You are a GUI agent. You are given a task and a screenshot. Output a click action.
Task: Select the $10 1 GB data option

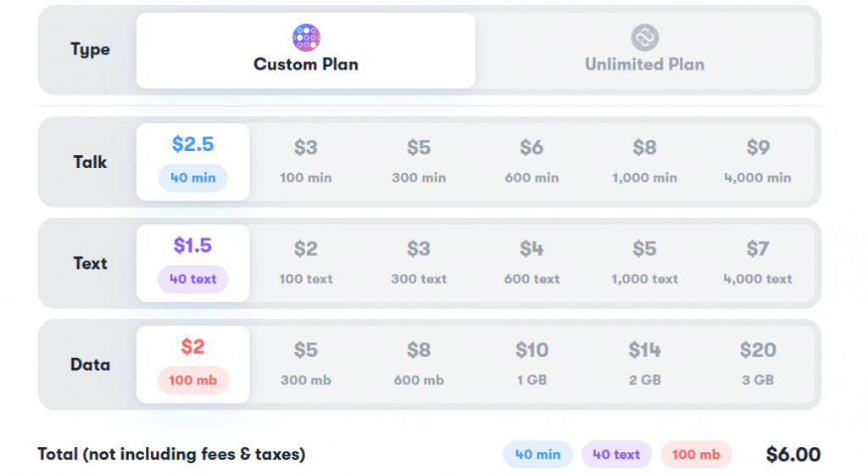click(532, 364)
